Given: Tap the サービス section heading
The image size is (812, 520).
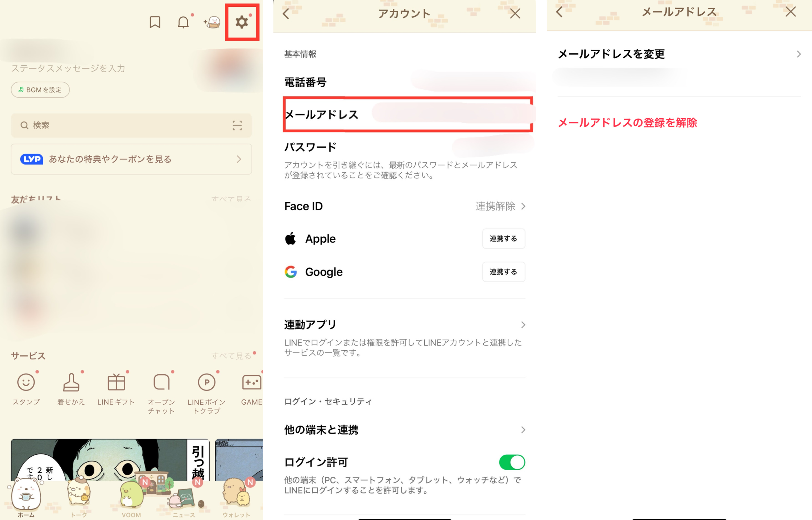Looking at the screenshot, I should [x=28, y=356].
